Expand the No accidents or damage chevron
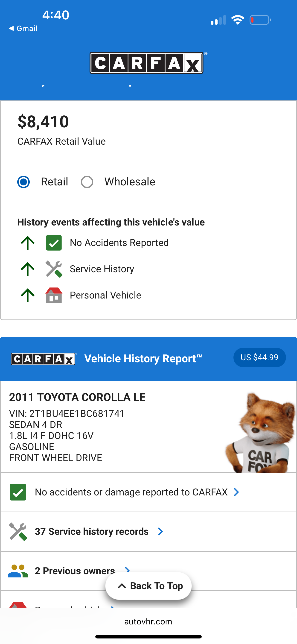297x644 pixels. point(236,492)
